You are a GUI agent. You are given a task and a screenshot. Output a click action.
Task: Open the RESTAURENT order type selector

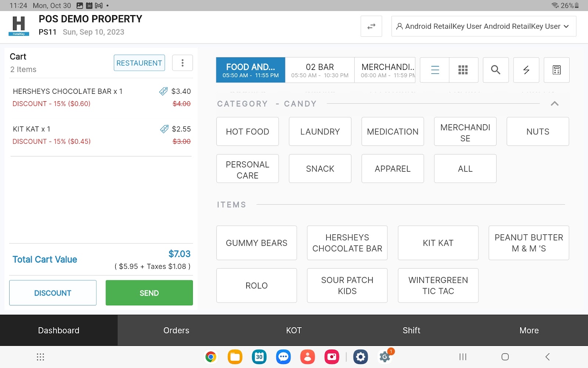pyautogui.click(x=139, y=63)
